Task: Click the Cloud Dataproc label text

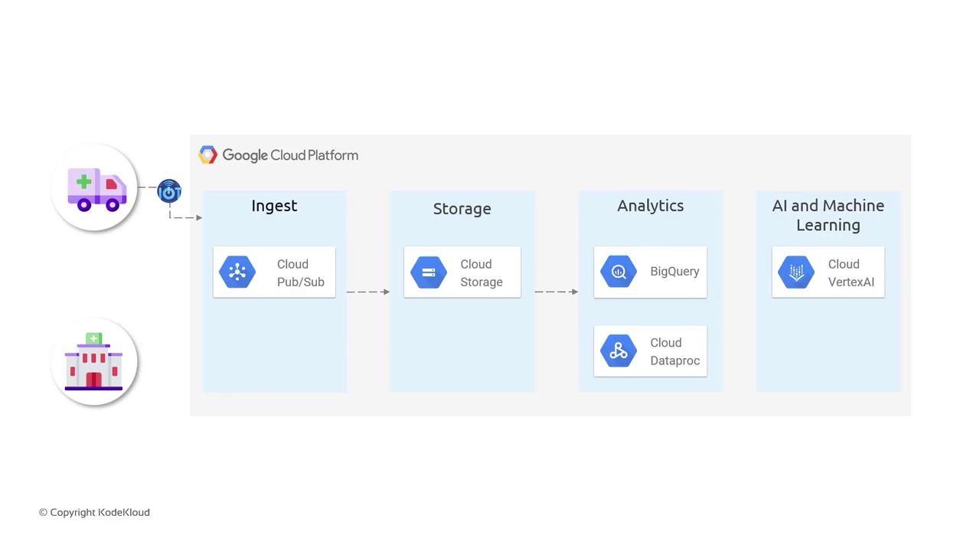Action: coord(675,352)
